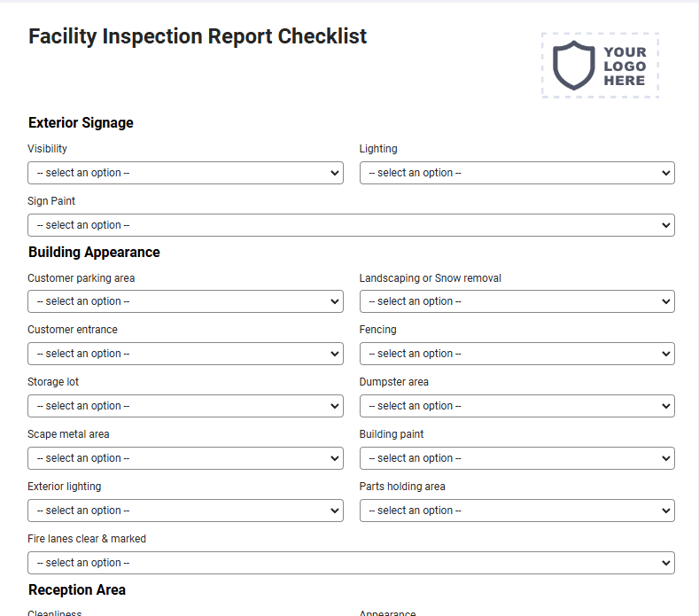Open the Exterior lighting dropdown
This screenshot has width=699, height=616.
coord(185,511)
